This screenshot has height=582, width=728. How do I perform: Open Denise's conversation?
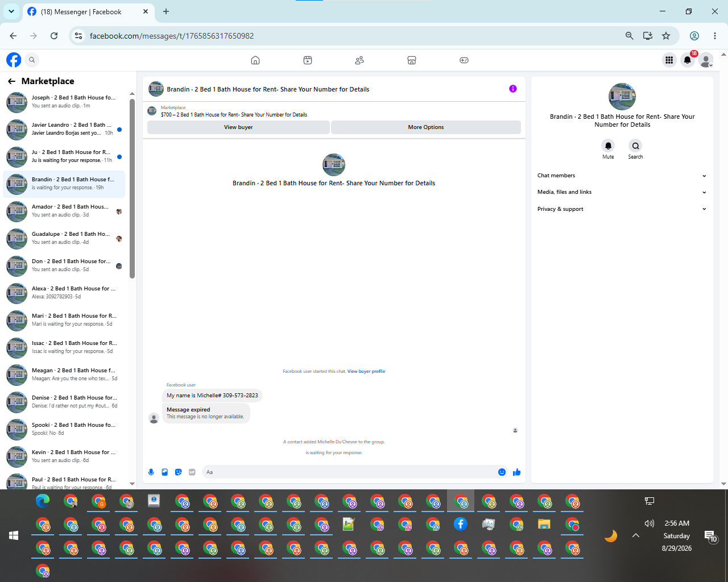coord(64,402)
